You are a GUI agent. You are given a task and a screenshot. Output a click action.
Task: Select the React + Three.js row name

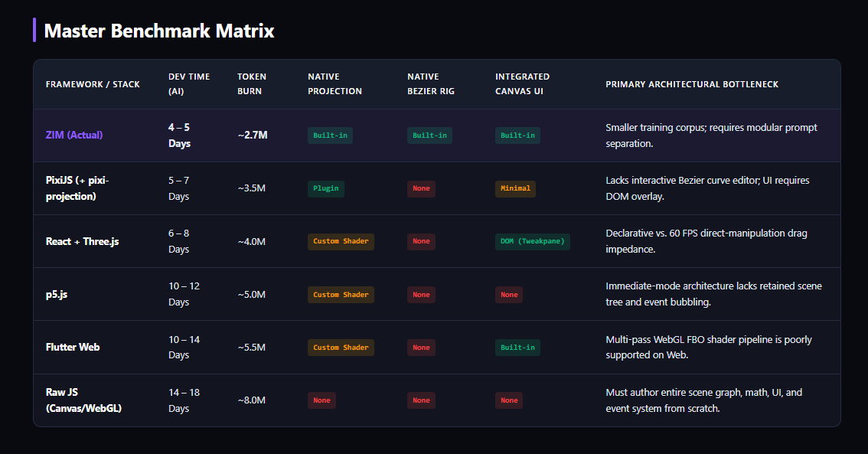[x=82, y=241]
